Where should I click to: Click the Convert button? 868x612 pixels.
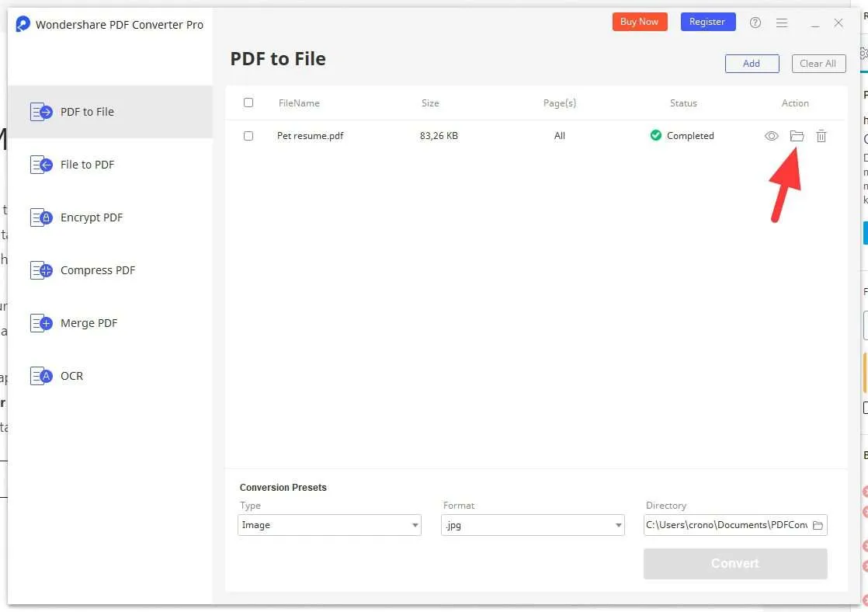(735, 564)
